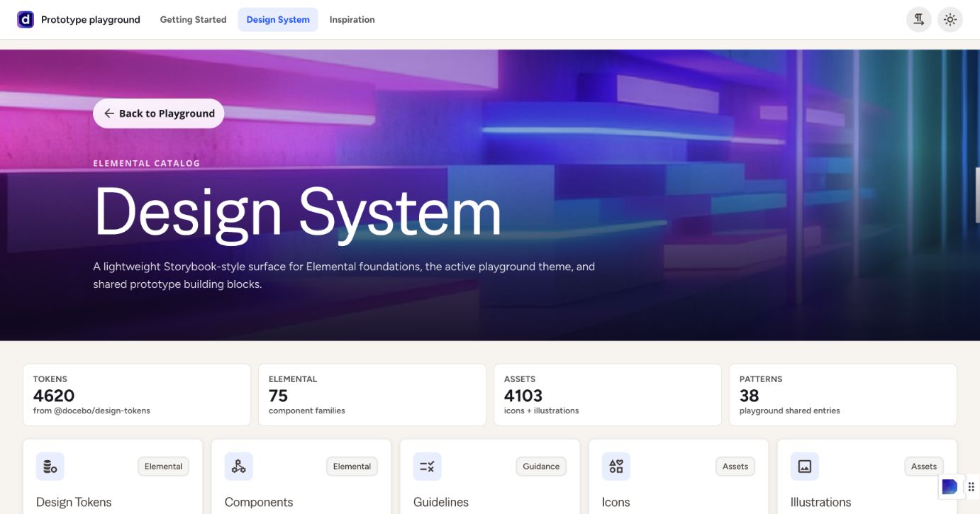Click the Assets badge on Illustrations card
Screen dimensions: 980x514
(924, 466)
